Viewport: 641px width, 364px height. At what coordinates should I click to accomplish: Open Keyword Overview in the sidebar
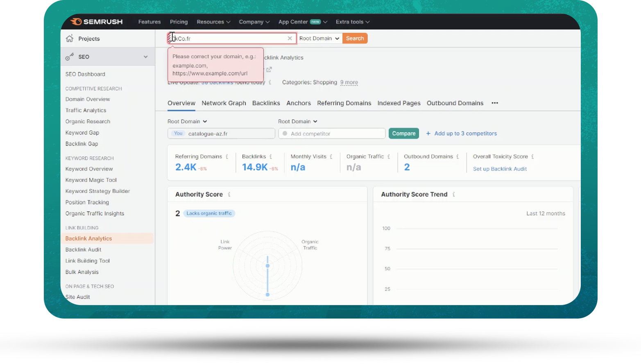(x=89, y=169)
